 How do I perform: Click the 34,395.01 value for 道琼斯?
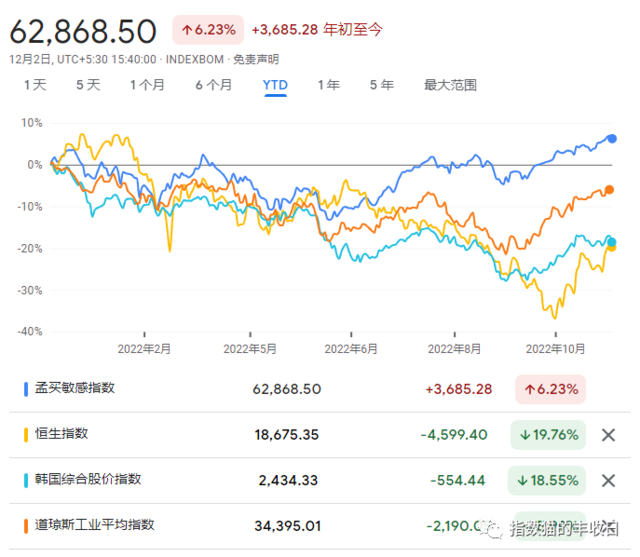point(287,526)
